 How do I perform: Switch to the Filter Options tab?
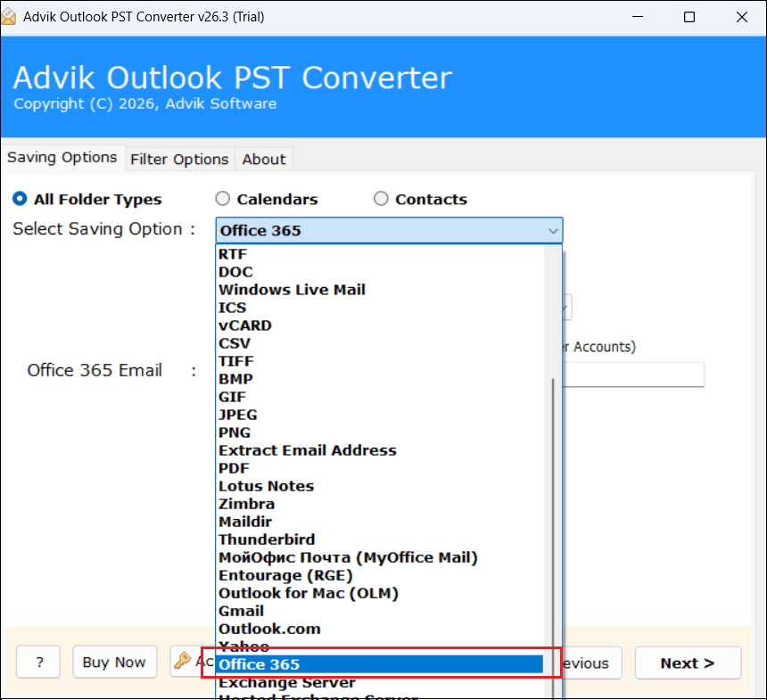click(x=179, y=160)
